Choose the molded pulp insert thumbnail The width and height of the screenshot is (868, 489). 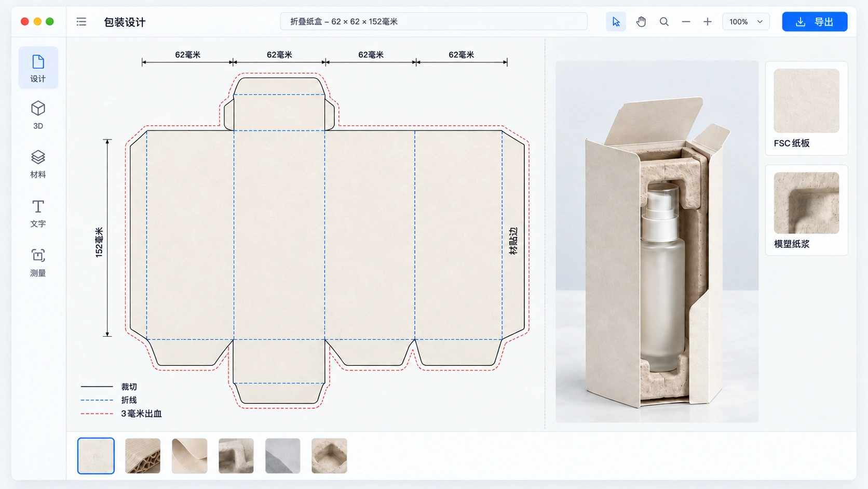(x=236, y=456)
